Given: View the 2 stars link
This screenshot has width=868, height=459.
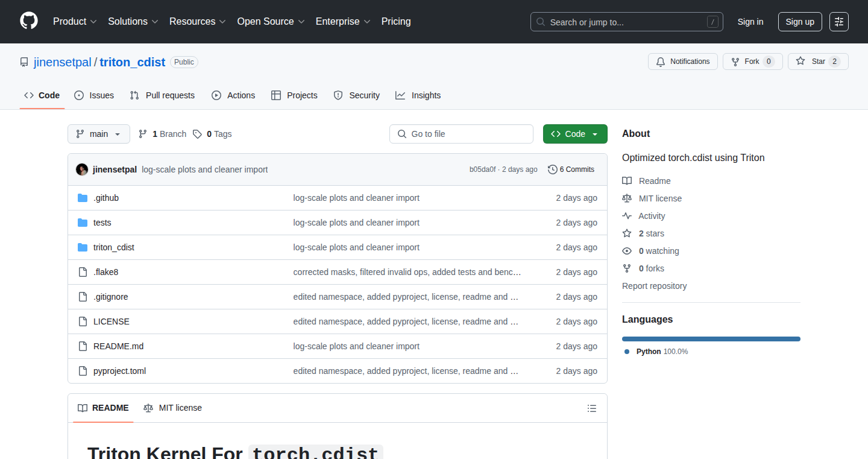Looking at the screenshot, I should [x=643, y=233].
